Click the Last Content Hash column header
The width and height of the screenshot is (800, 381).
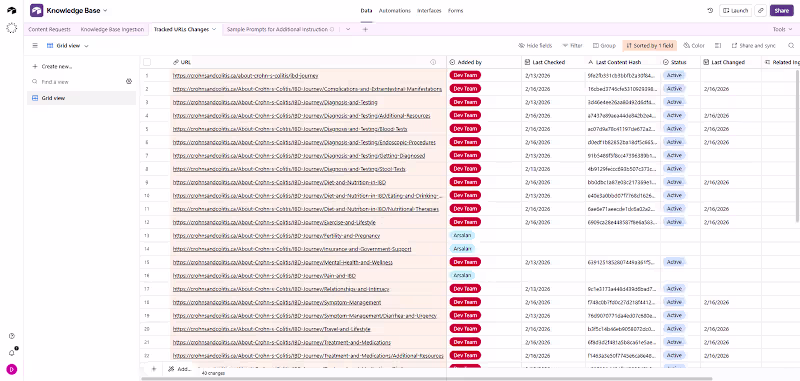(622, 62)
